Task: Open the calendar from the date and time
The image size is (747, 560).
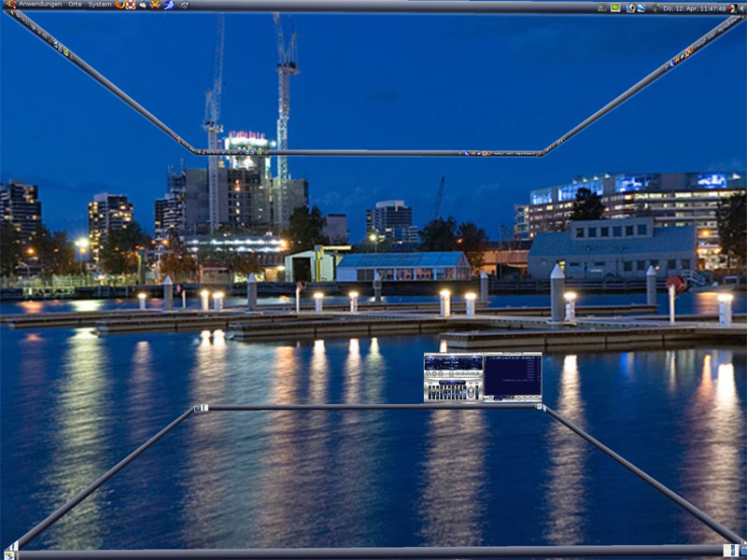Action: point(694,7)
